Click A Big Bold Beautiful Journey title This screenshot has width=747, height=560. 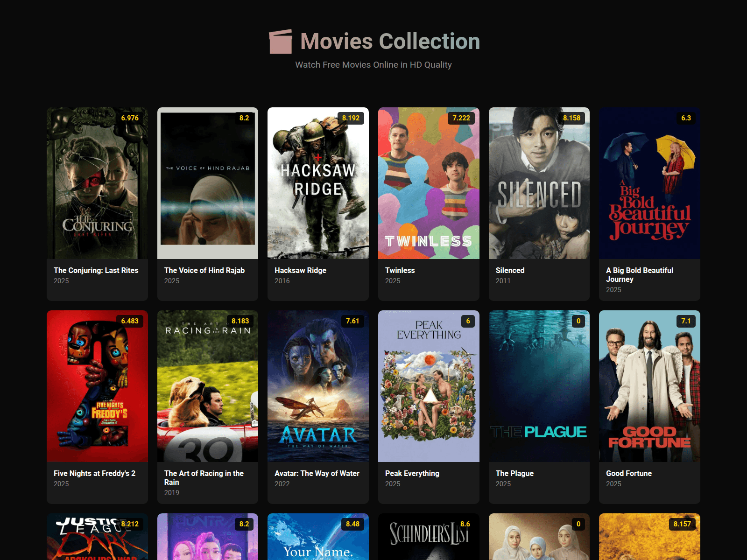tap(639, 274)
